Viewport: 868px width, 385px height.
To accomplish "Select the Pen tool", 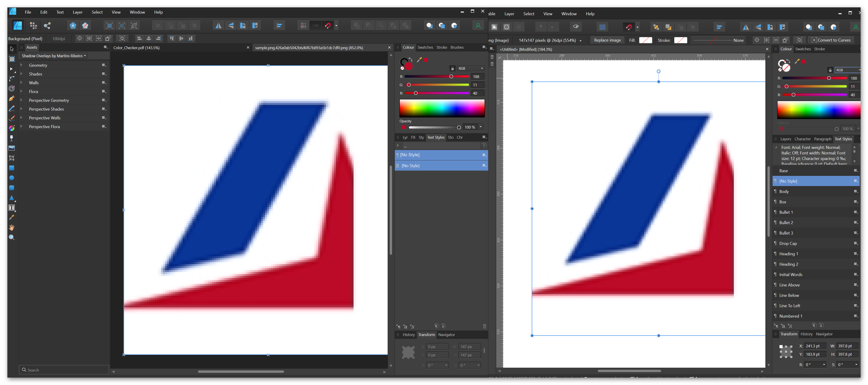I will [12, 98].
